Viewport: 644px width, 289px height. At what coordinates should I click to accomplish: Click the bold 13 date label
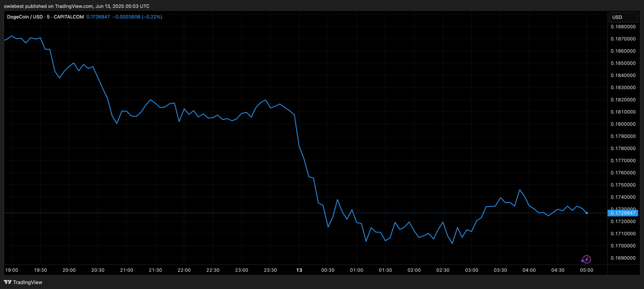click(299, 270)
